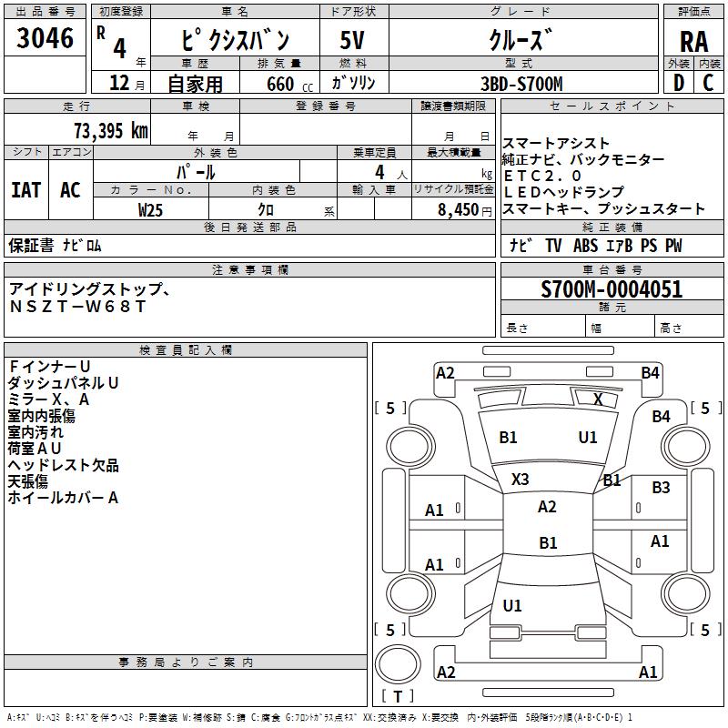Click ナビロム in later-shipped parts

click(82, 245)
